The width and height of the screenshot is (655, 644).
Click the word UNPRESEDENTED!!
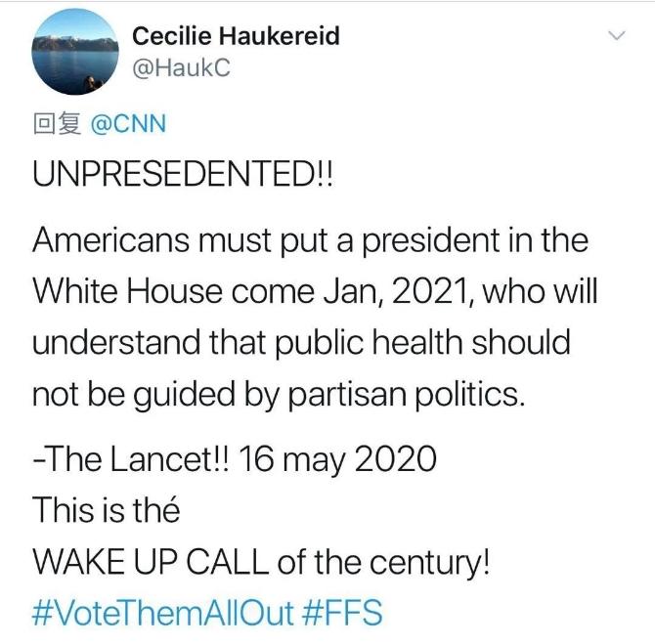(x=183, y=182)
